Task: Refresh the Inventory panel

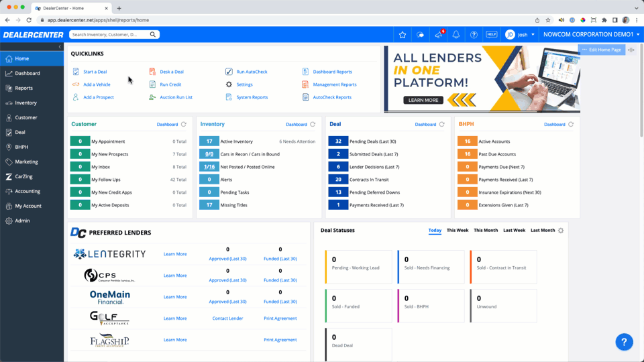Action: tap(313, 124)
